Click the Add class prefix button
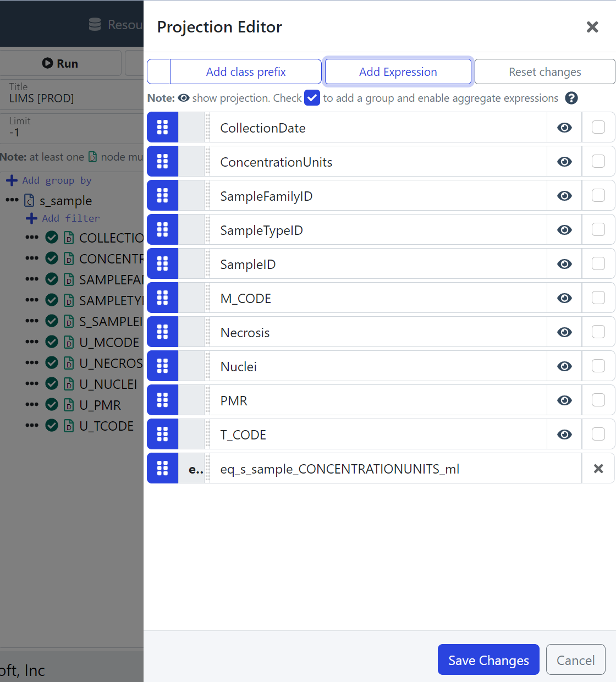616x682 pixels. click(x=246, y=72)
